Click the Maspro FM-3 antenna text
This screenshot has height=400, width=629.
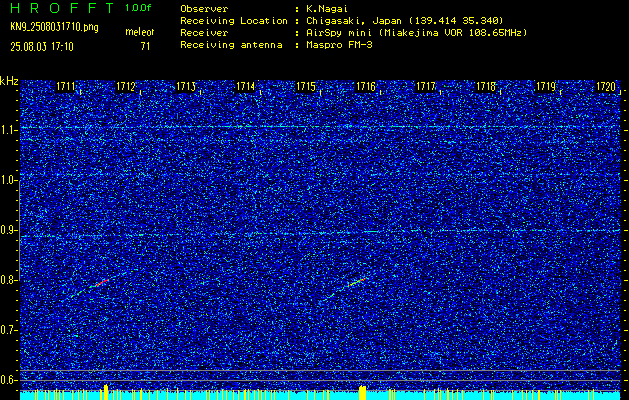point(339,45)
